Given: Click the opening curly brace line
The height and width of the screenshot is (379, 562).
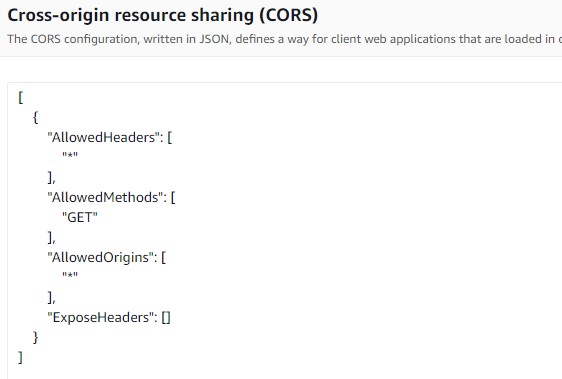Looking at the screenshot, I should point(35,117).
